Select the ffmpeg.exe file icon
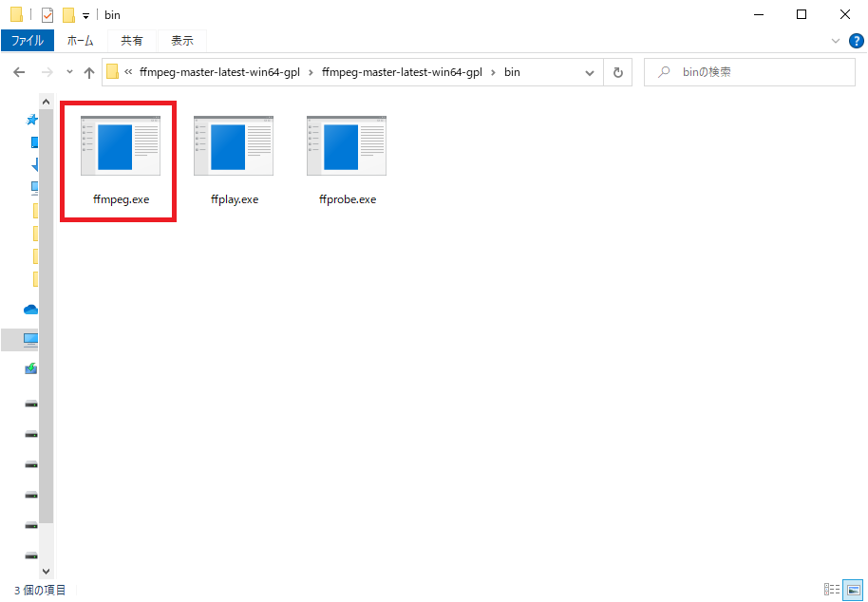 coord(121,145)
